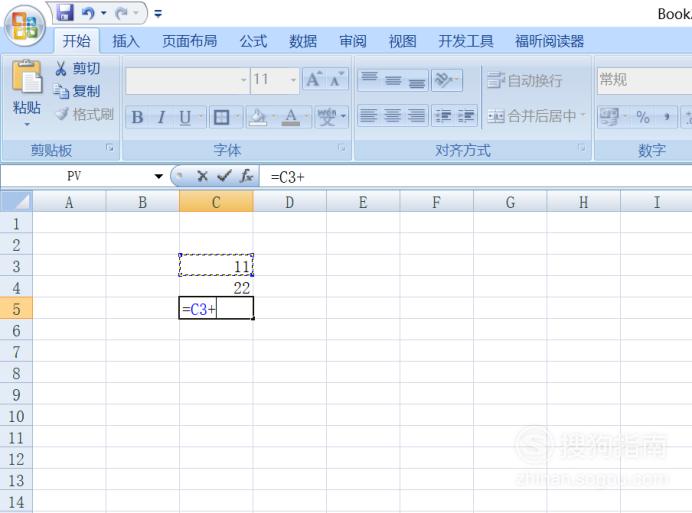Open the 插入 tab
The height and width of the screenshot is (513, 692).
point(125,41)
